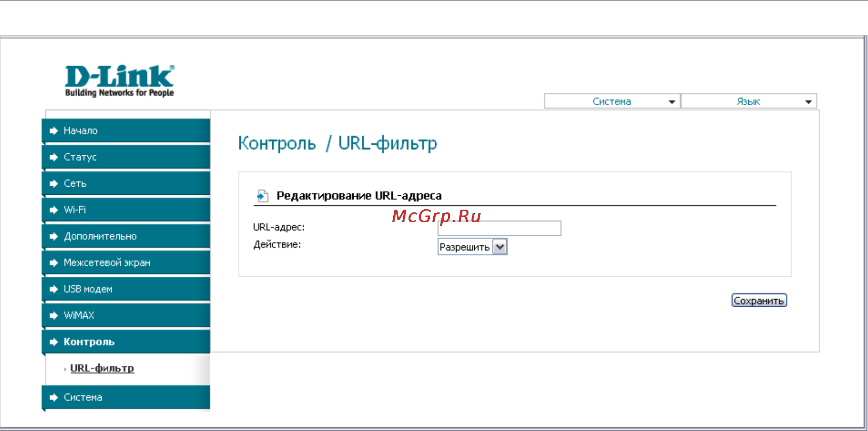This screenshot has width=868, height=431.
Task: Click the arrow icon next to Wi-Fi
Action: point(54,210)
